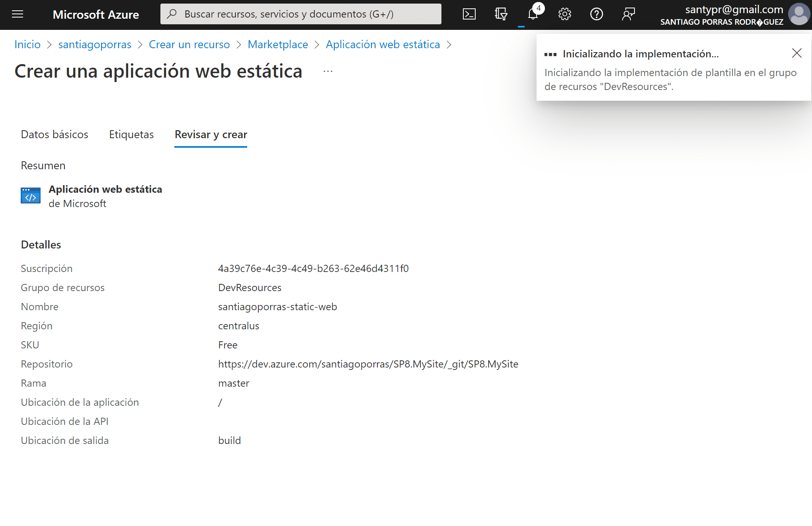
Task: Open the notifications bell
Action: tap(533, 14)
